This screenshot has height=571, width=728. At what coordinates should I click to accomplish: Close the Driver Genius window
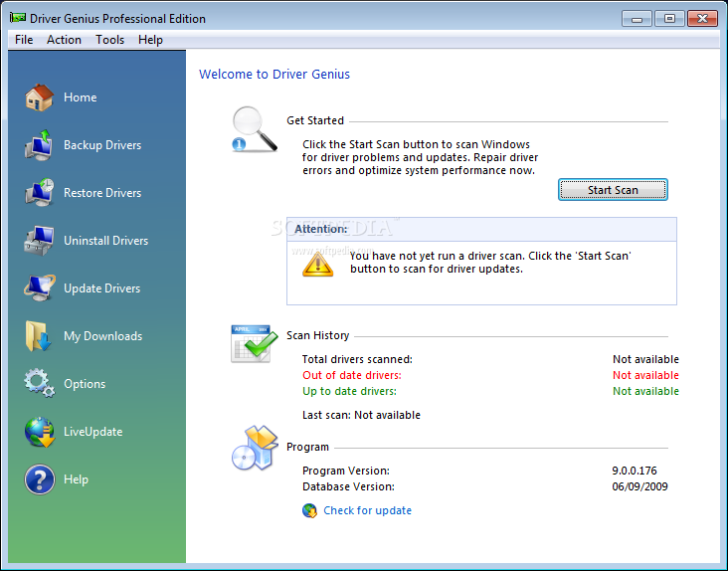tap(702, 19)
